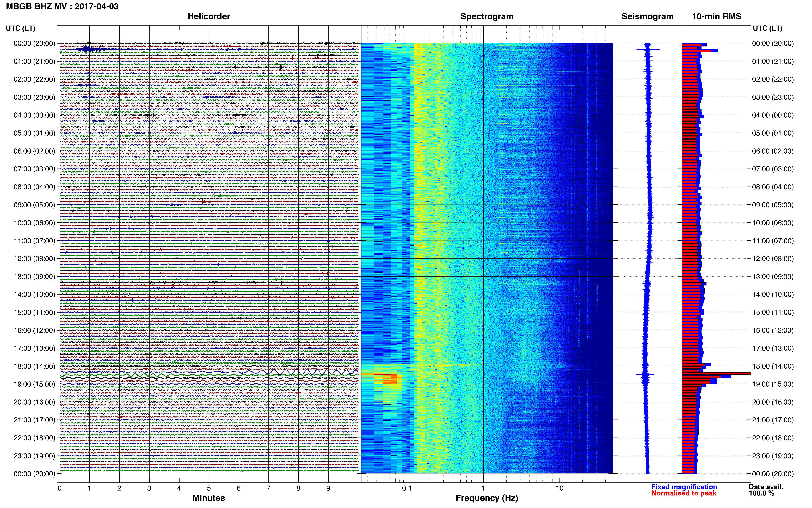Screen dimensions: 812x508
Task: Click the 'Seismogram' panel heading
Action: point(648,16)
